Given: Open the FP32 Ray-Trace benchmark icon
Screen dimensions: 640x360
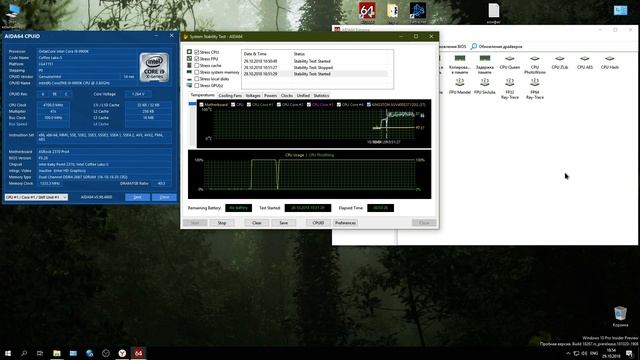Looking at the screenshot, I should 510,82.
